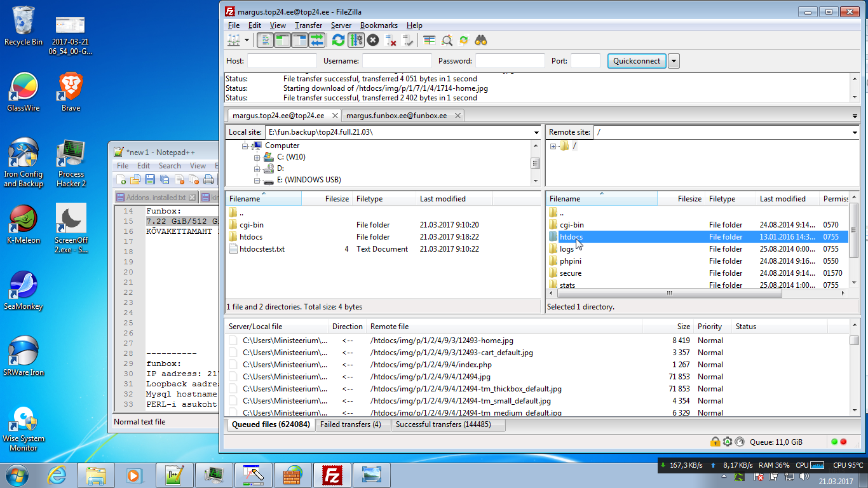Click into the Host input field
The height and width of the screenshot is (488, 868).
281,61
